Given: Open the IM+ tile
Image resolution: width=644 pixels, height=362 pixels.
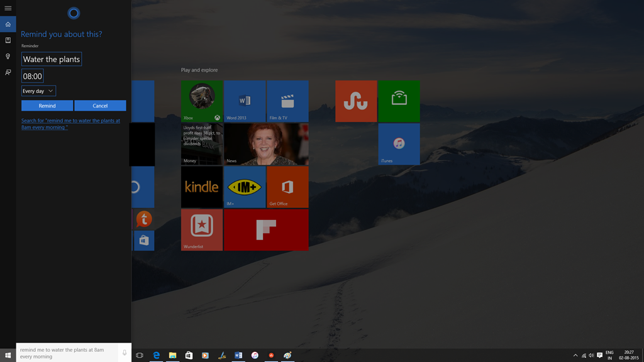Looking at the screenshot, I should (245, 187).
